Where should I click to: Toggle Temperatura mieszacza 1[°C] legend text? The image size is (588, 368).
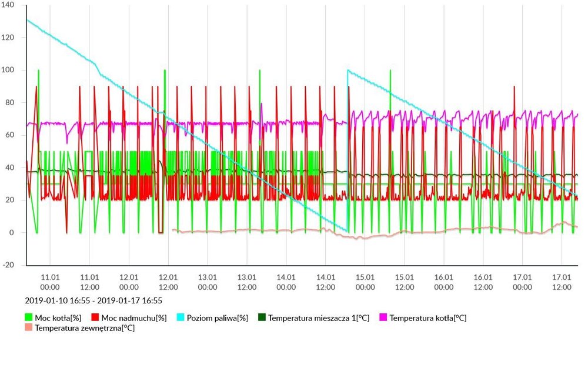[x=319, y=318]
